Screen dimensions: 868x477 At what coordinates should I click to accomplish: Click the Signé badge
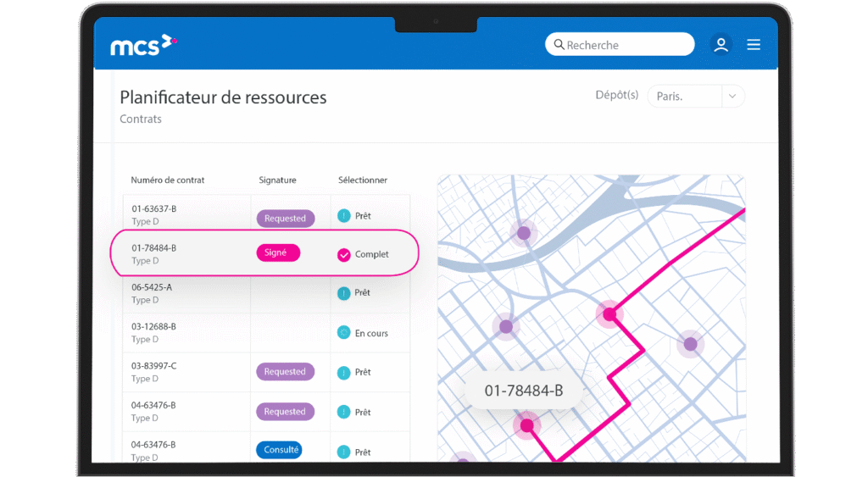(278, 252)
